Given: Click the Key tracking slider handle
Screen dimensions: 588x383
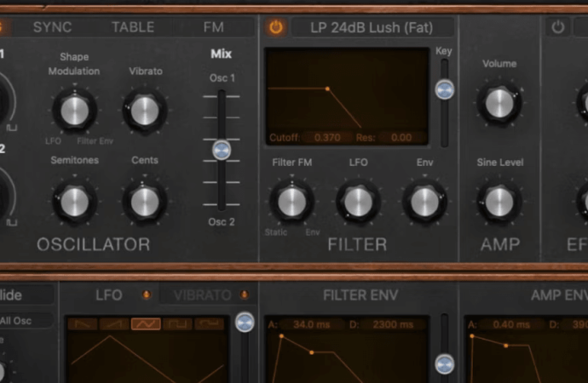Looking at the screenshot, I should (x=444, y=90).
